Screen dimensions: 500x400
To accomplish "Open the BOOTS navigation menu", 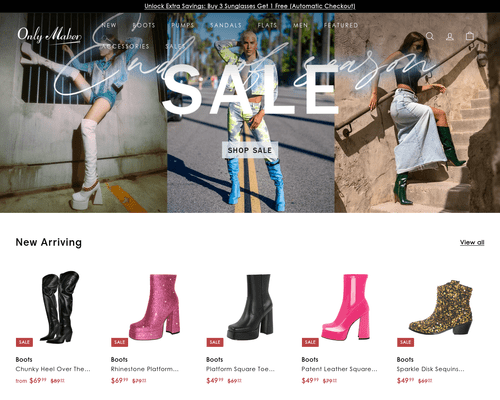I will pyautogui.click(x=144, y=25).
